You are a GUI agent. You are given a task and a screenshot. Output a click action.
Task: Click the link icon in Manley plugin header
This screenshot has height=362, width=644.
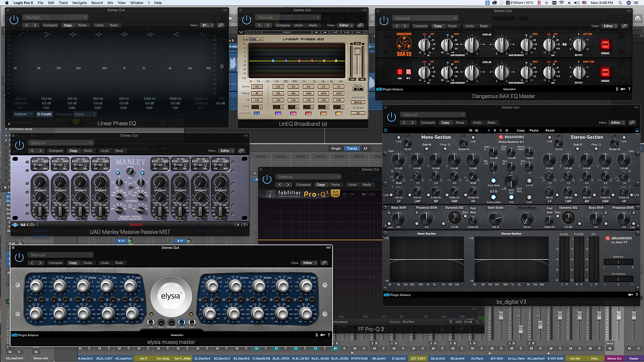[x=242, y=150]
